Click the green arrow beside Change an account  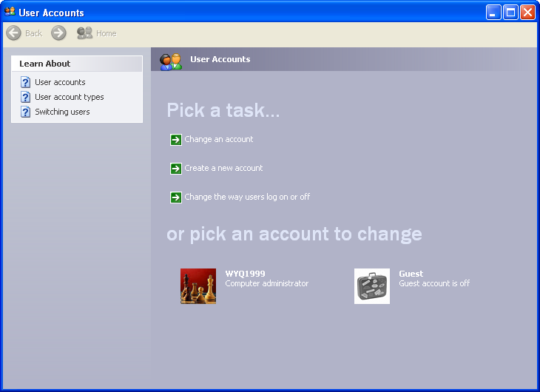point(175,139)
